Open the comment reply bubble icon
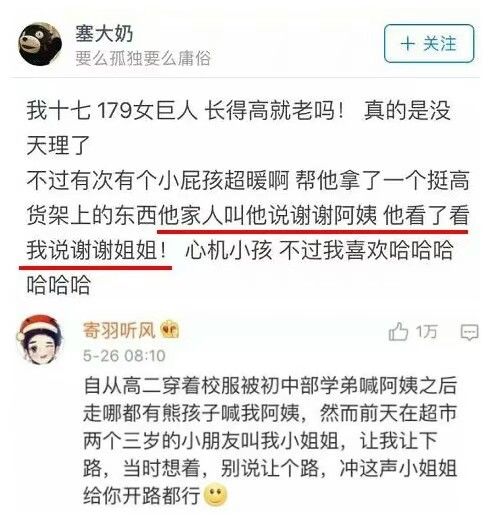 [x=470, y=332]
